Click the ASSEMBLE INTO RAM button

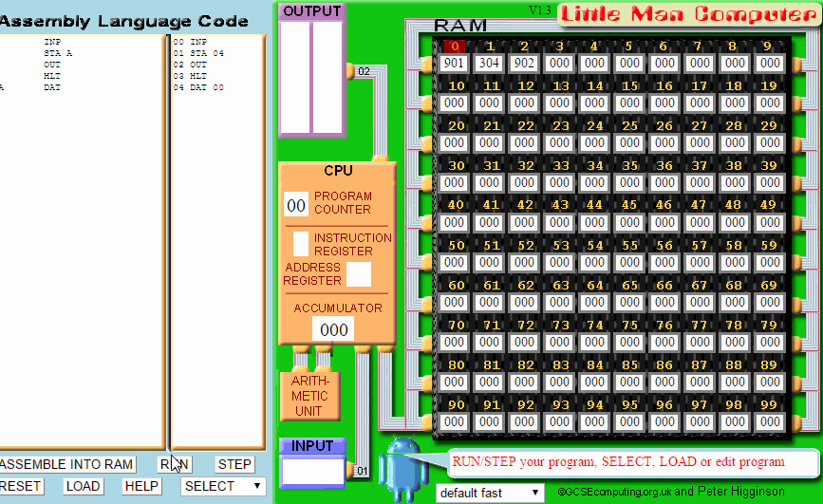click(x=66, y=464)
